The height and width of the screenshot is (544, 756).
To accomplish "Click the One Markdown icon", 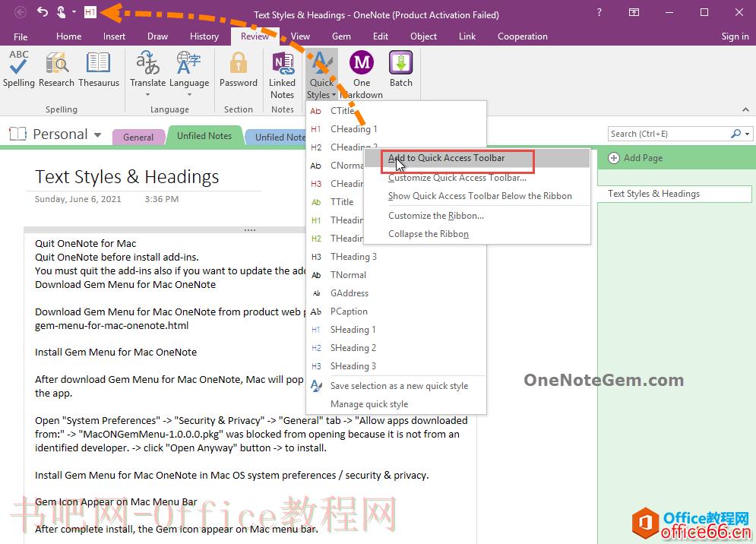I will tap(362, 63).
